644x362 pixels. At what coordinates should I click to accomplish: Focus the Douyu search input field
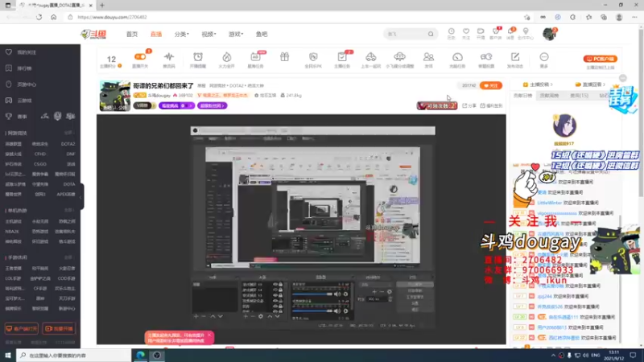[406, 34]
